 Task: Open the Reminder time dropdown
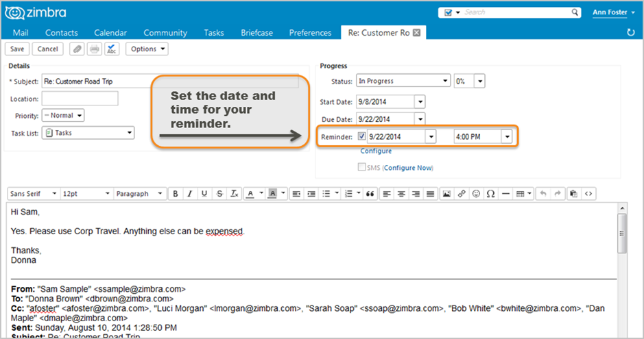[x=507, y=136]
